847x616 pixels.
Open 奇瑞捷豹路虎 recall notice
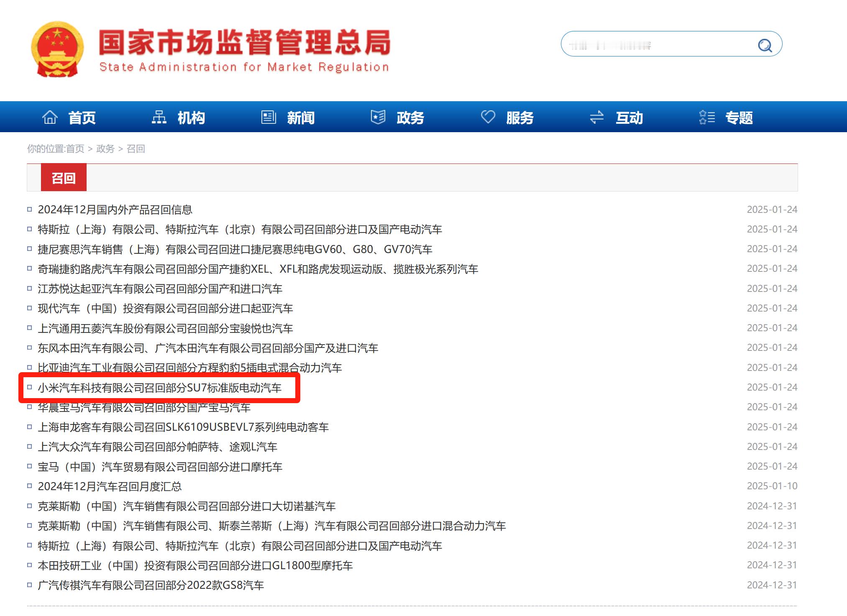tap(258, 269)
